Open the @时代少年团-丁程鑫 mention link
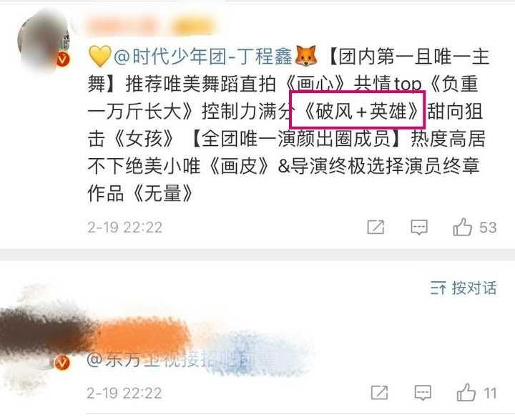 point(202,57)
